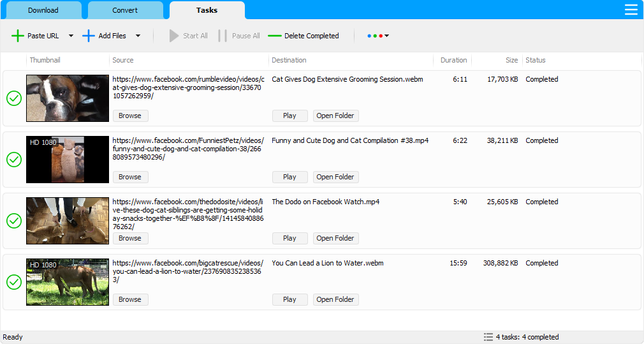The width and height of the screenshot is (644, 344).
Task: Sort tasks by the Size column header
Action: click(x=511, y=60)
